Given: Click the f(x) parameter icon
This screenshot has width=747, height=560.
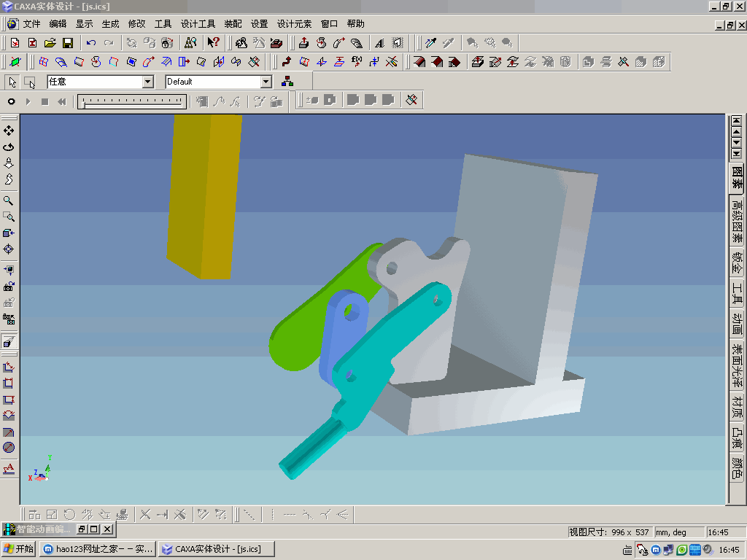Looking at the screenshot, I should pyautogui.click(x=356, y=62).
